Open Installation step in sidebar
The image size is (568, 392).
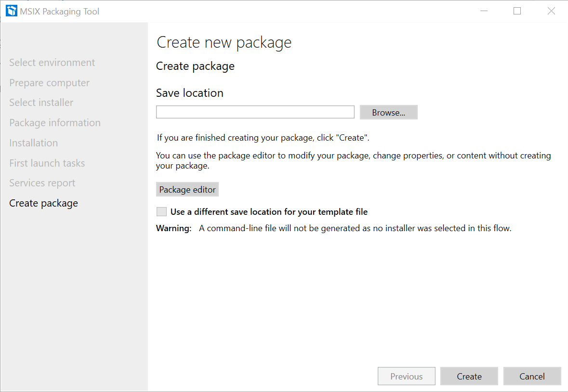point(34,143)
